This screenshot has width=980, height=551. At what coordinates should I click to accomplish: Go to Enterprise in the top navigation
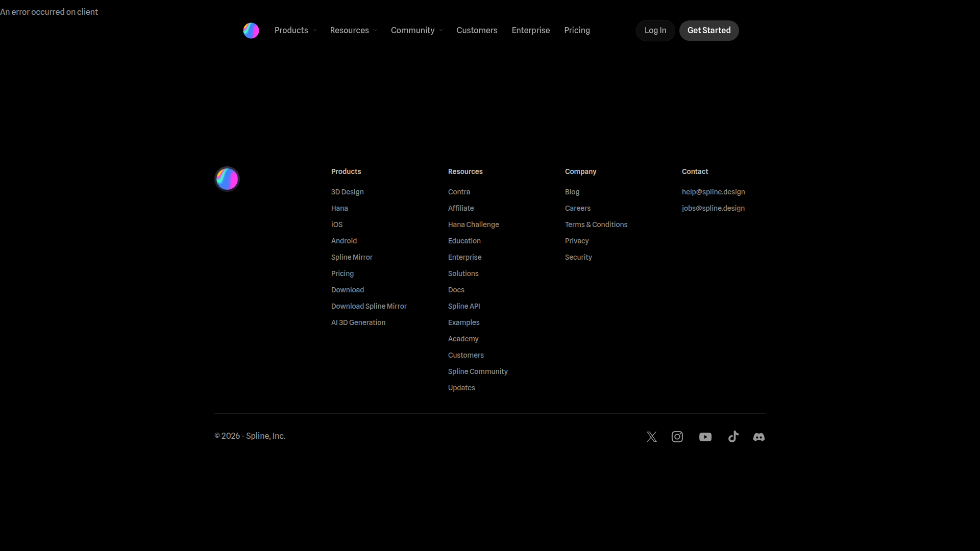point(531,31)
